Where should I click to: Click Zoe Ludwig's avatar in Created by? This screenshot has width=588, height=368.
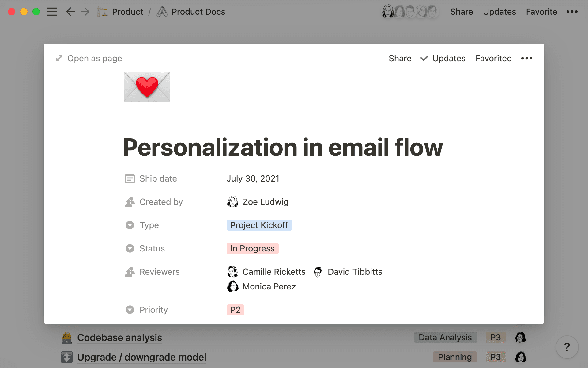[233, 202]
